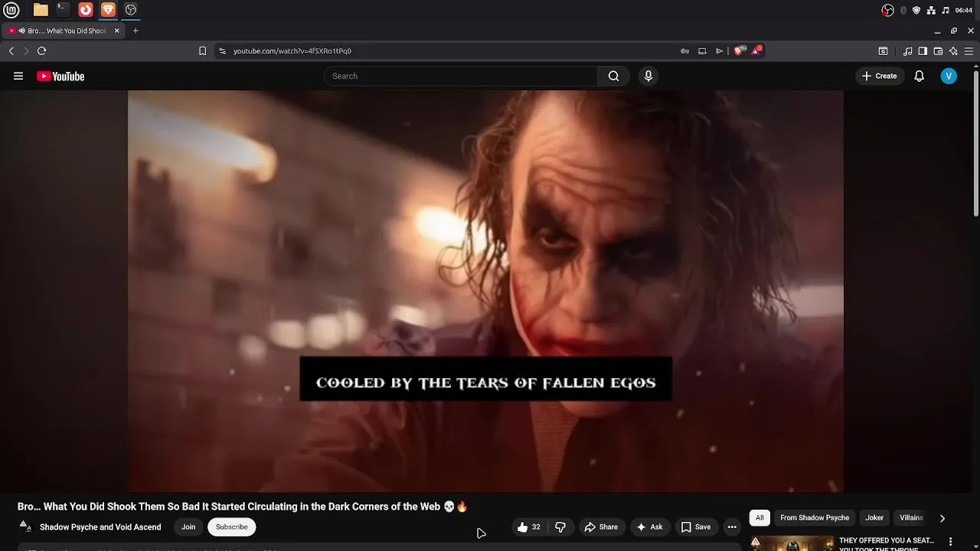The height and width of the screenshot is (551, 980).
Task: Select the All filter chip
Action: click(759, 518)
